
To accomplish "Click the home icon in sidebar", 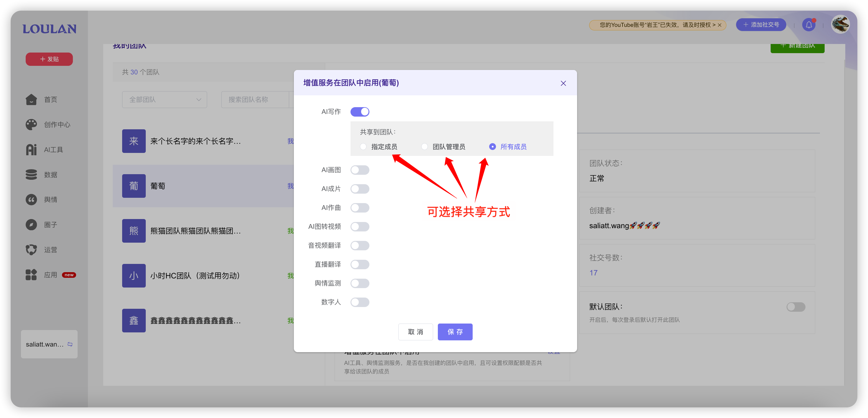I will click(31, 99).
